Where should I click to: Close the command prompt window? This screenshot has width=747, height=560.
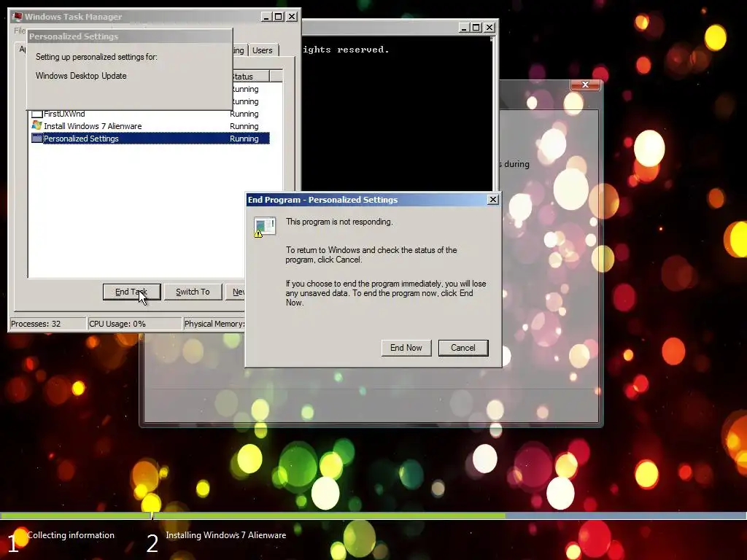pyautogui.click(x=489, y=28)
